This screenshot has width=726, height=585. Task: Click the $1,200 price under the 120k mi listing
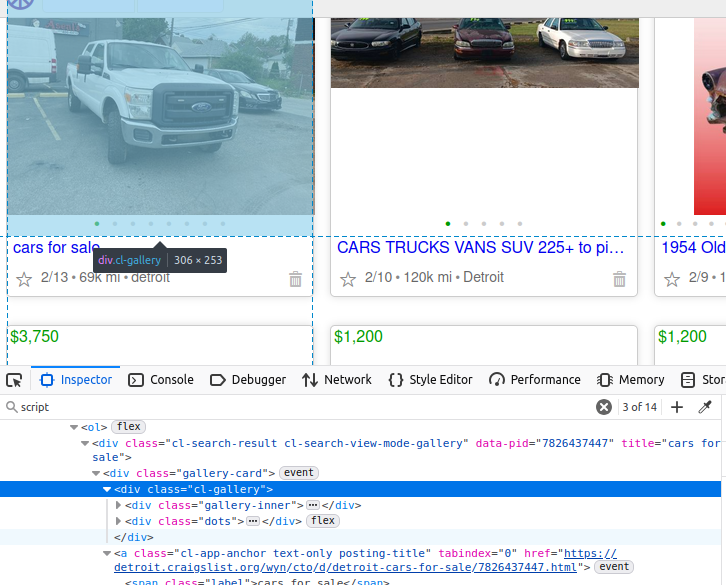tap(358, 337)
